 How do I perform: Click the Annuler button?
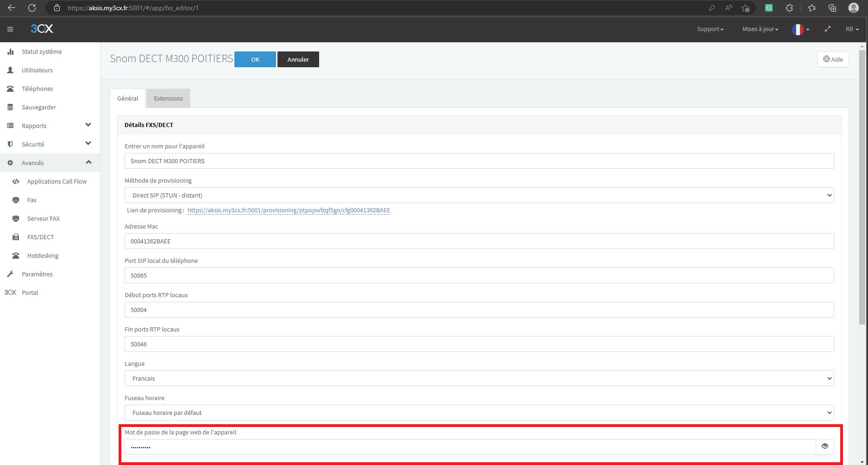(x=298, y=59)
